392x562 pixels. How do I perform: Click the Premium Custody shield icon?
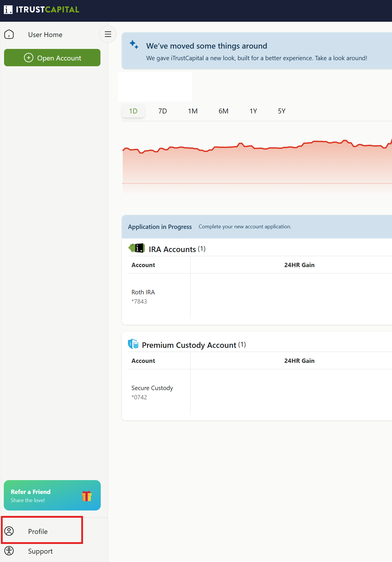pos(133,344)
